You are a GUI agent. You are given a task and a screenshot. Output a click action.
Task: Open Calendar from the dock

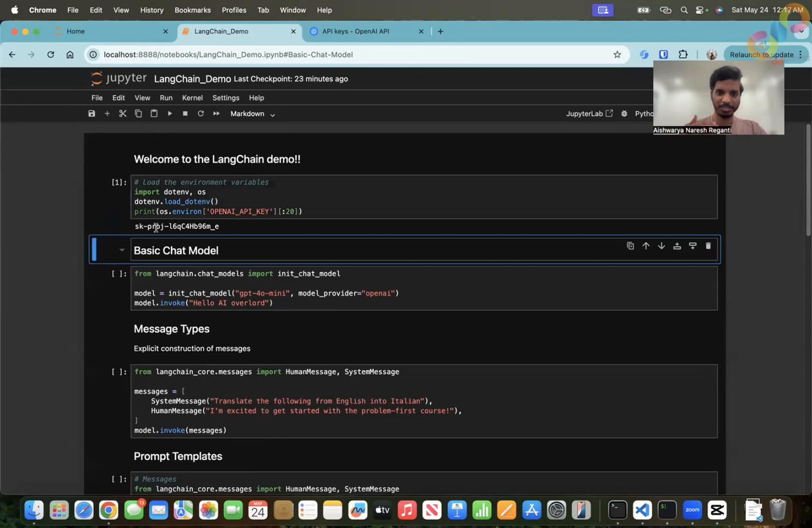coord(258,510)
